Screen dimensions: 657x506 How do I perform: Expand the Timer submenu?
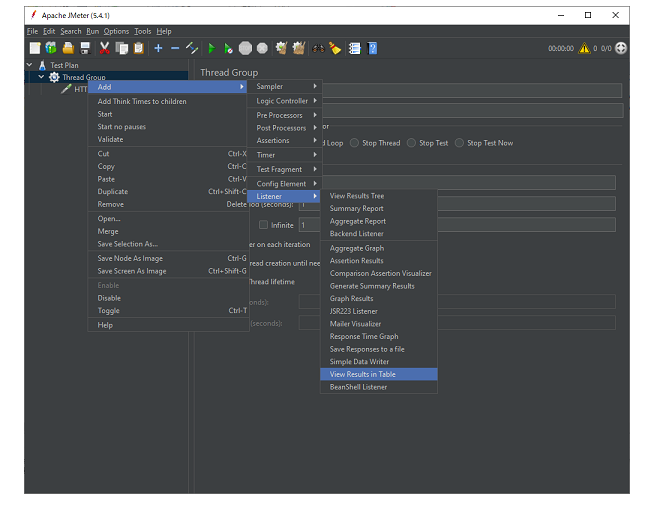click(284, 155)
